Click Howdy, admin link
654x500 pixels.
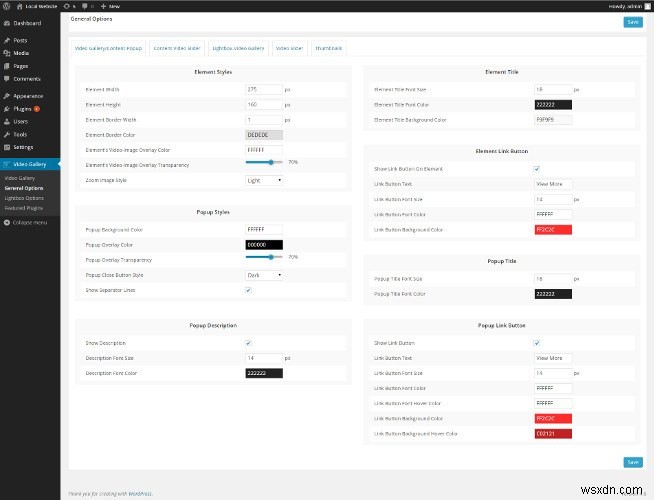[625, 6]
